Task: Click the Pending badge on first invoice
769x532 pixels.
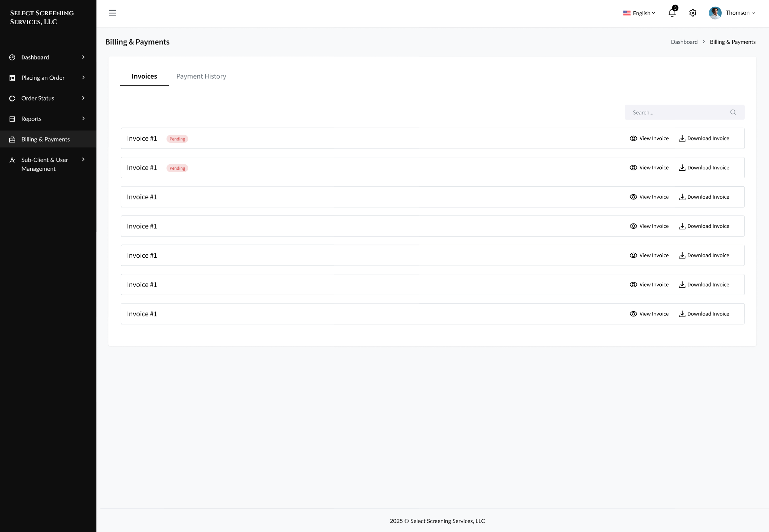Action: (177, 139)
